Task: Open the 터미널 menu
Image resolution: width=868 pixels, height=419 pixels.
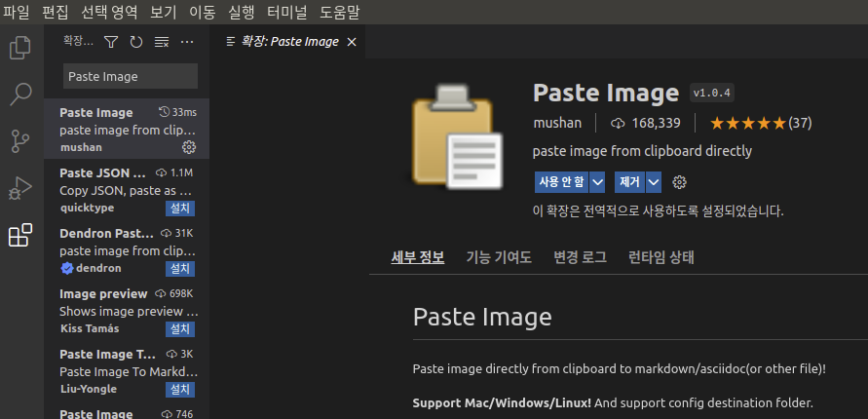Action: 286,12
